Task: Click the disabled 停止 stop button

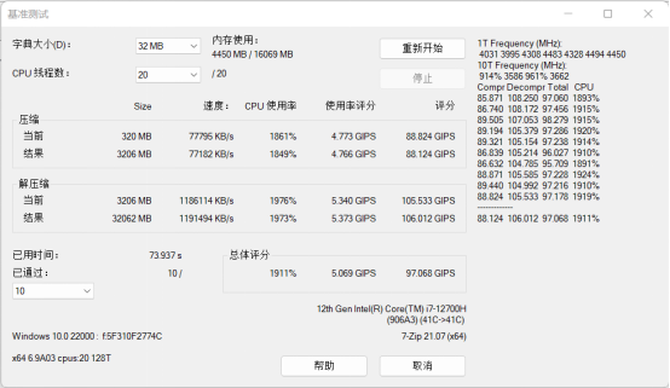Action: (x=422, y=79)
